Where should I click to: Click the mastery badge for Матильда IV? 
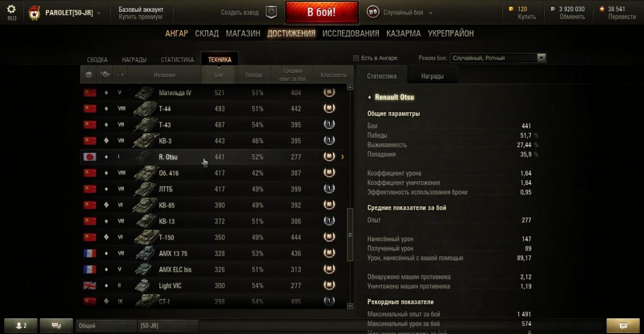pos(329,93)
